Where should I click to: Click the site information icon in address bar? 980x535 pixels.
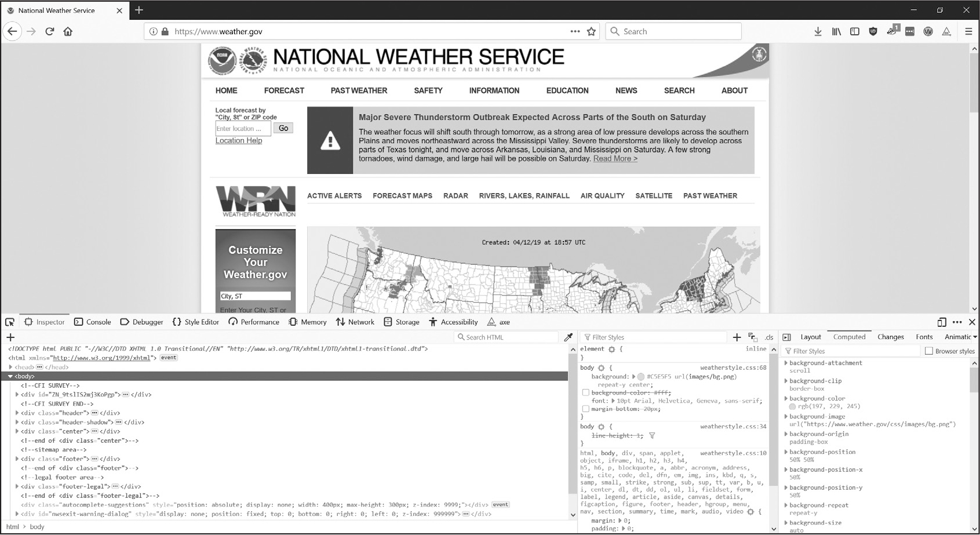click(153, 31)
